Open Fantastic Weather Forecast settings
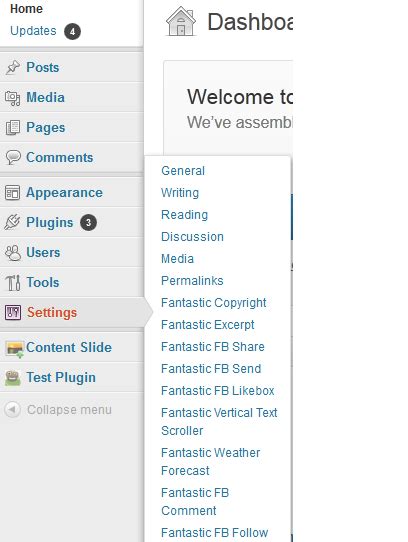408x542 pixels. (211, 461)
